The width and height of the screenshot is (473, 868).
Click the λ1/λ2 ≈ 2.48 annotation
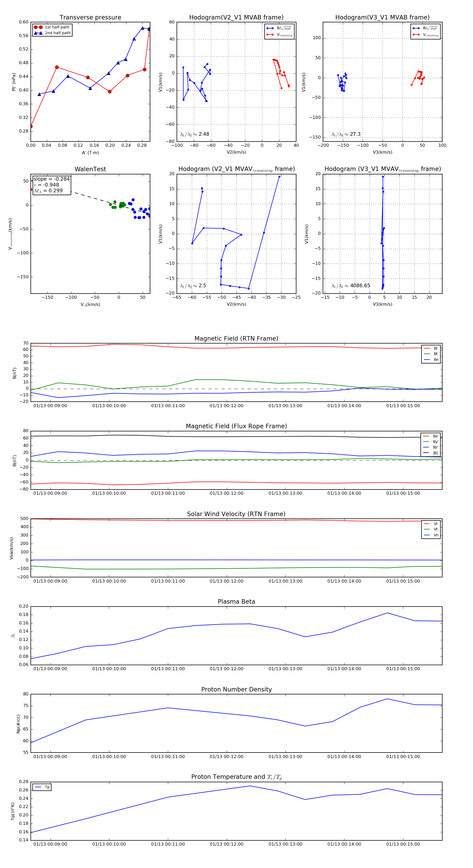[194, 134]
